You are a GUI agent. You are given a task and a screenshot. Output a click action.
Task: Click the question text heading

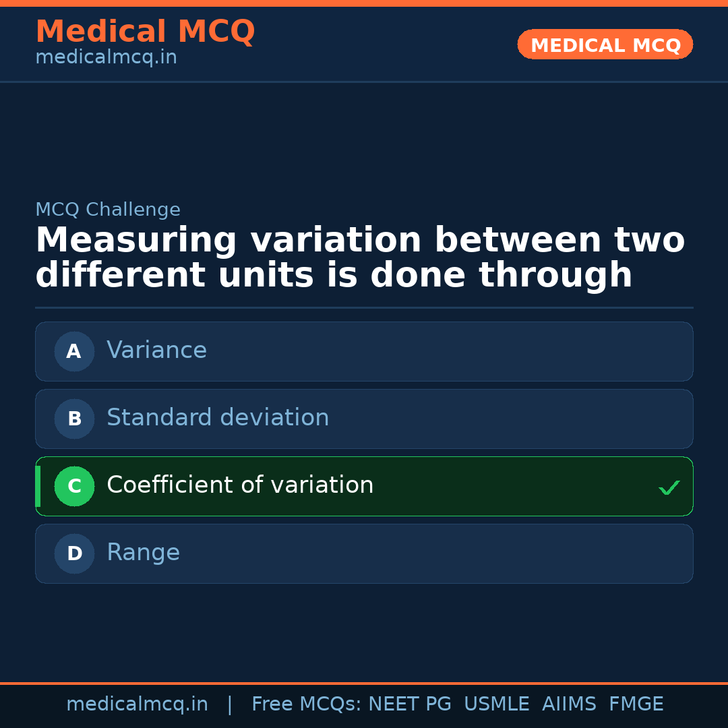coord(360,258)
